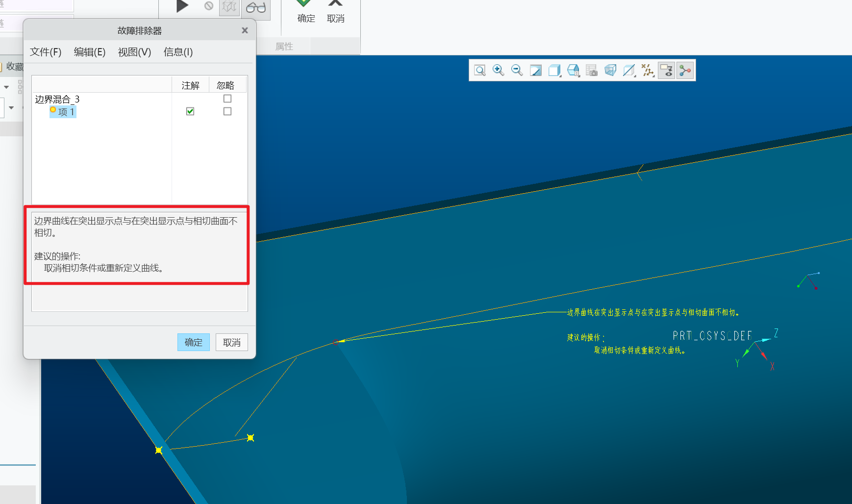Toggle the checked 注解 checkbox for 项 1

190,111
